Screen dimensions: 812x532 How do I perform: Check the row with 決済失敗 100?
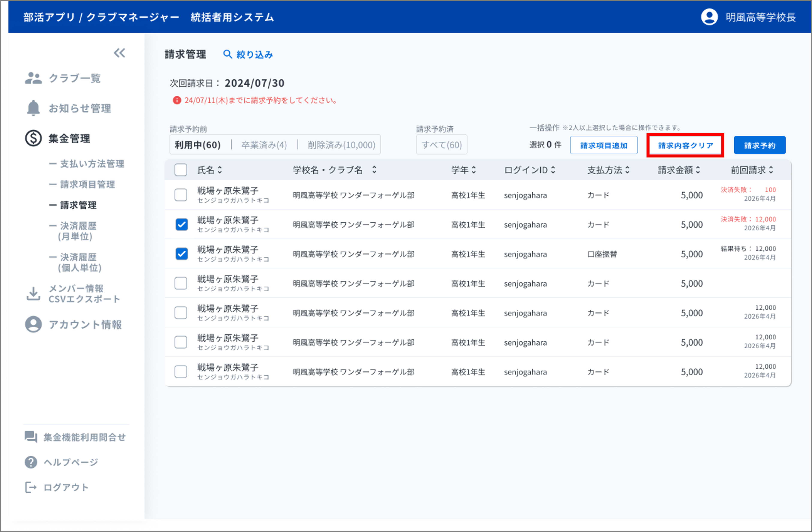point(181,195)
